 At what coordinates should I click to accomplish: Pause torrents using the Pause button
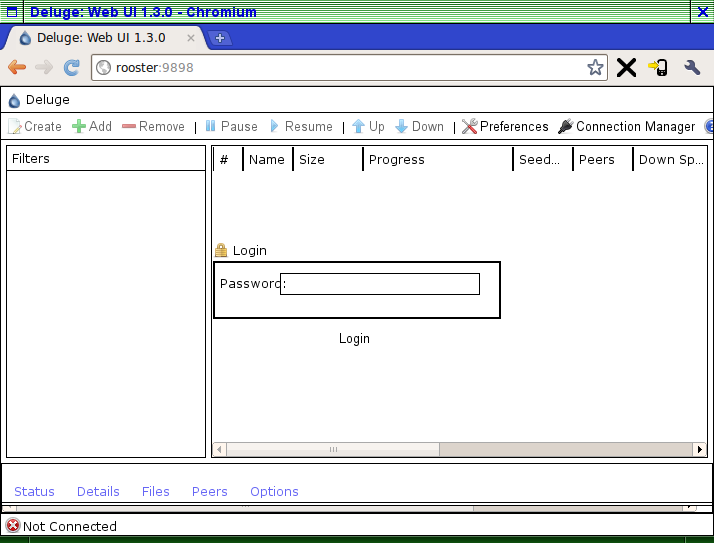(x=231, y=126)
